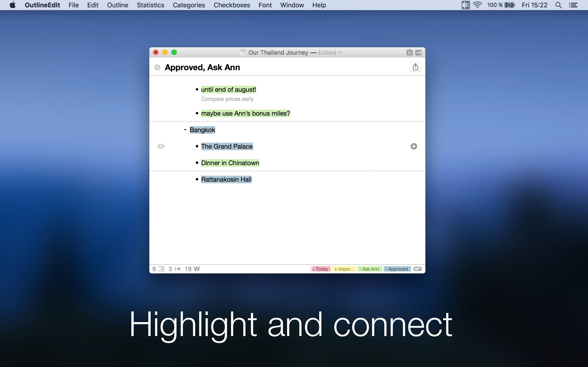Click the arrow icon in title bar

click(x=418, y=53)
